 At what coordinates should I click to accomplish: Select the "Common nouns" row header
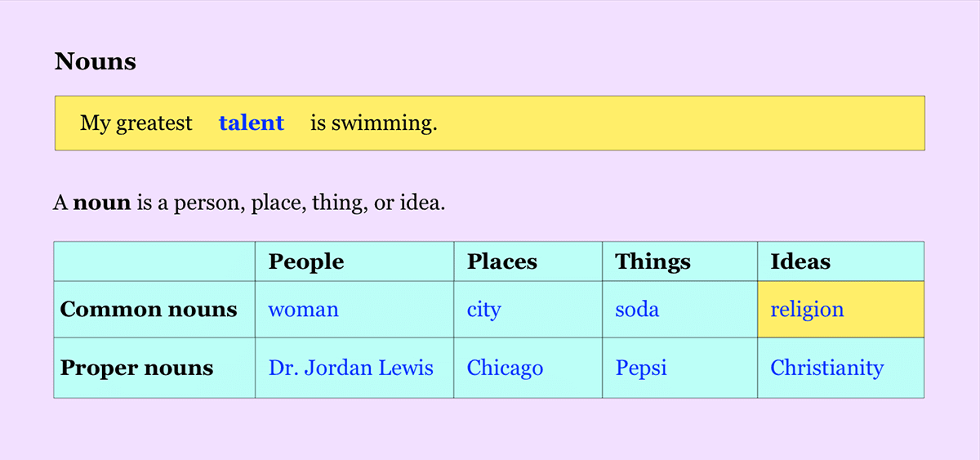click(149, 310)
